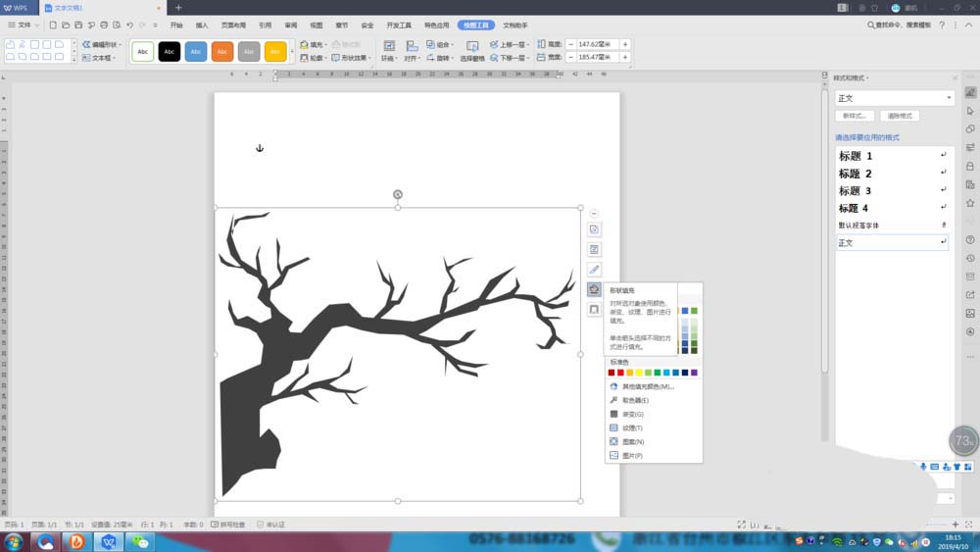Open the 页面布局 ribbon tab
The height and width of the screenshot is (552, 980).
(x=233, y=25)
